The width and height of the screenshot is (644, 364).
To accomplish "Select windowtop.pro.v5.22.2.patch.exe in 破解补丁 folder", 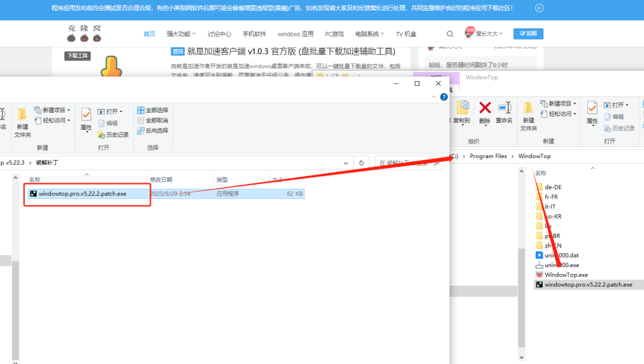I will pyautogui.click(x=82, y=194).
